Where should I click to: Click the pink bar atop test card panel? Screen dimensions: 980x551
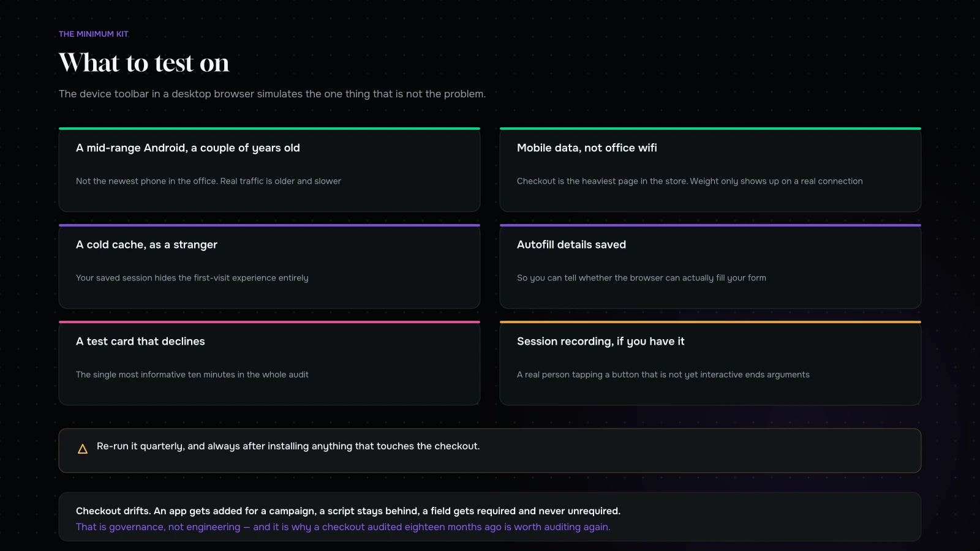point(269,322)
